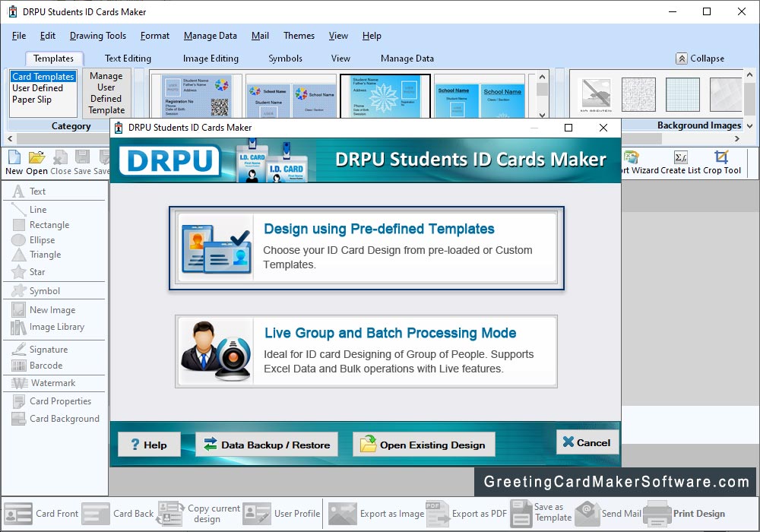Switch to Card Back view
760x532 pixels.
(118, 514)
